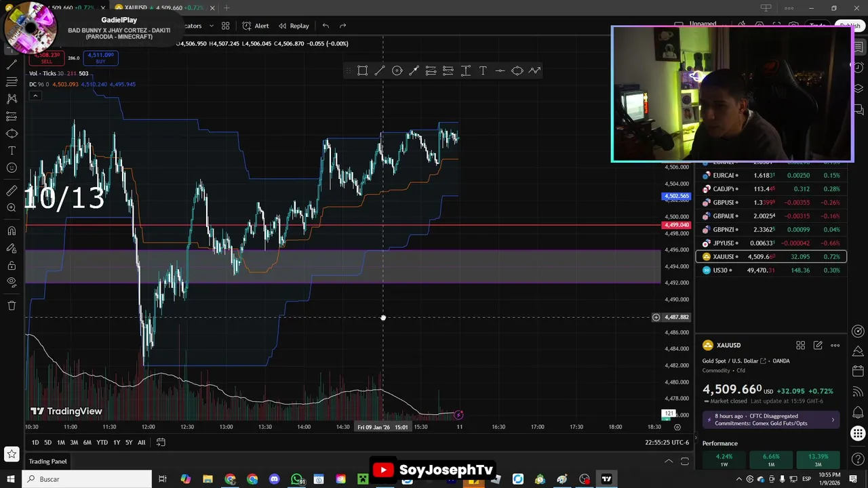Open the patterns tool in left sidebar
The image size is (868, 488).
(12, 98)
